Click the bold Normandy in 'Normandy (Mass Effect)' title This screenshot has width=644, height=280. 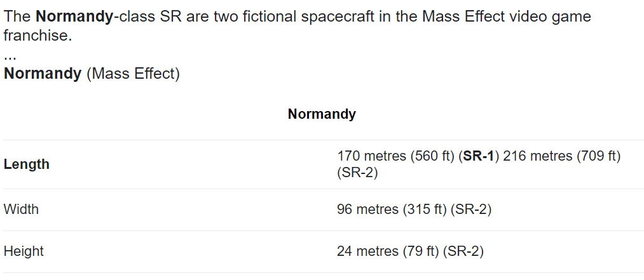(43, 74)
